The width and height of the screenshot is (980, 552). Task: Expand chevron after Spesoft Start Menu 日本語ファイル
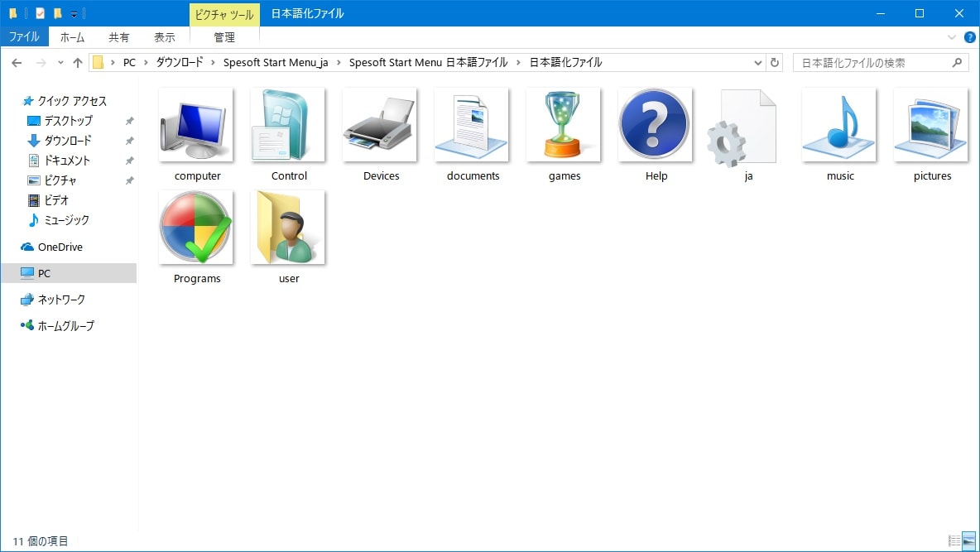(518, 63)
